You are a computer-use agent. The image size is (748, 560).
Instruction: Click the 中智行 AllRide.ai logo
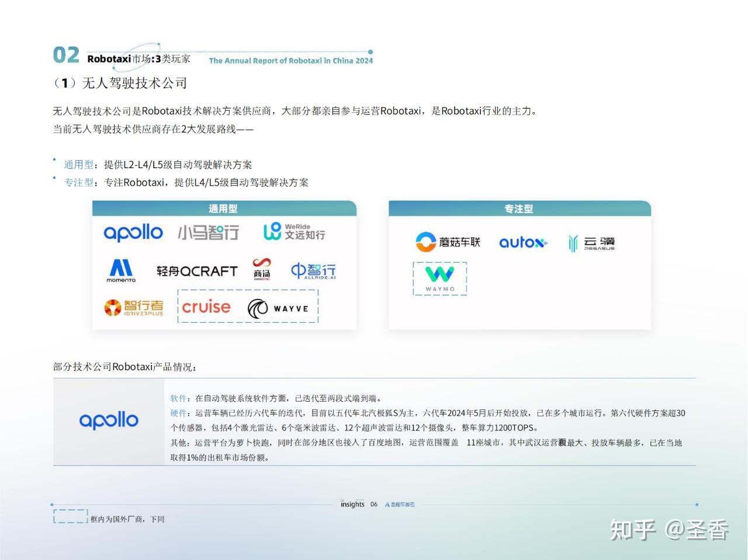coord(315,269)
